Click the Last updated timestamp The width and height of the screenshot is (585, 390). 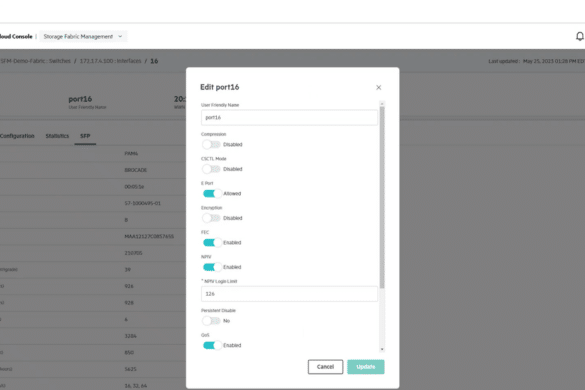[536, 61]
